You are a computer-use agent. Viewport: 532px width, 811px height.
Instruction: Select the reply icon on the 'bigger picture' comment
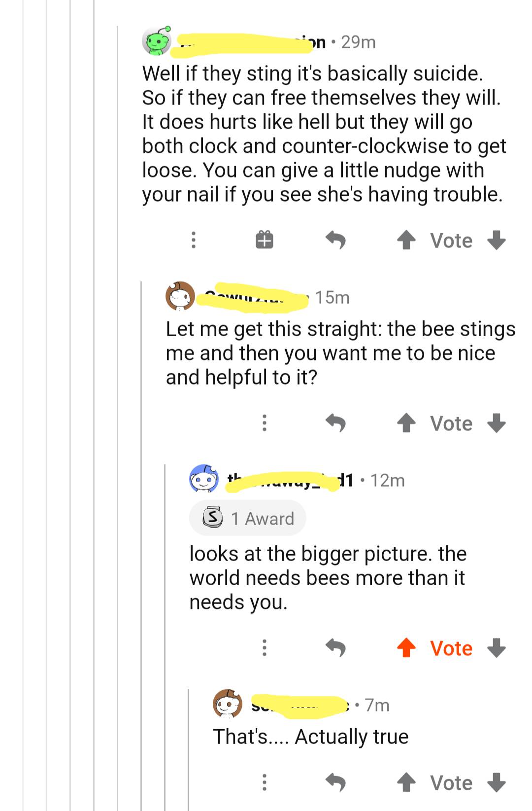pyautogui.click(x=337, y=648)
